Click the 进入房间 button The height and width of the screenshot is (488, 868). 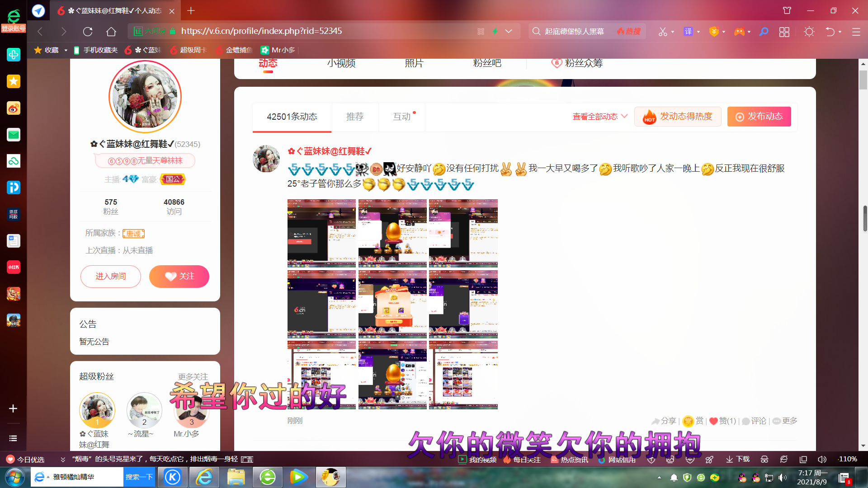pos(111,277)
